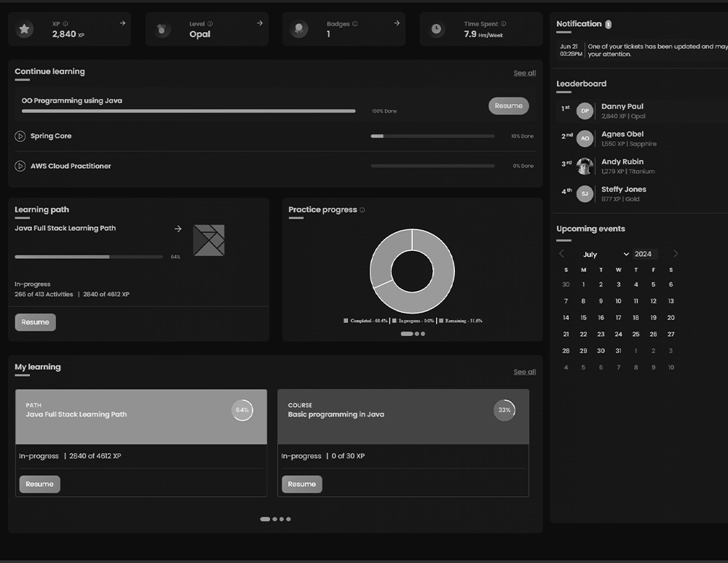This screenshot has width=728, height=563.
Task: Switch to second Practice progress slide dot
Action: [x=417, y=334]
